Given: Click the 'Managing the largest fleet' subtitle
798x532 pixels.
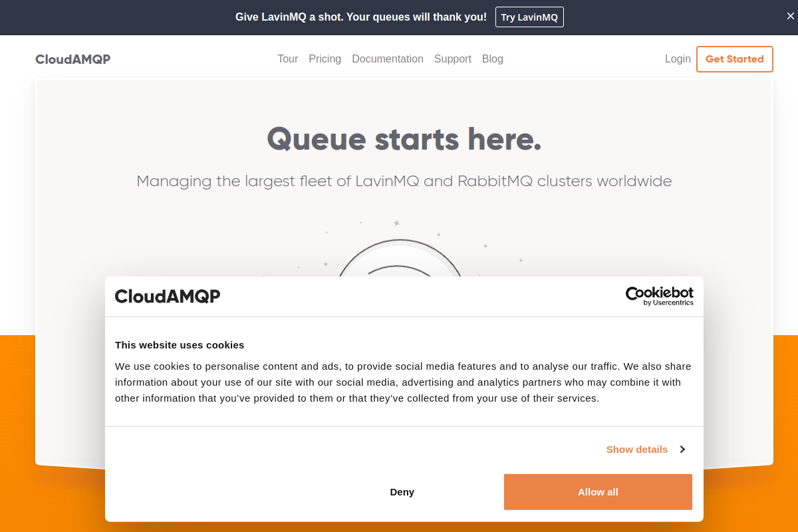Looking at the screenshot, I should pyautogui.click(x=404, y=181).
